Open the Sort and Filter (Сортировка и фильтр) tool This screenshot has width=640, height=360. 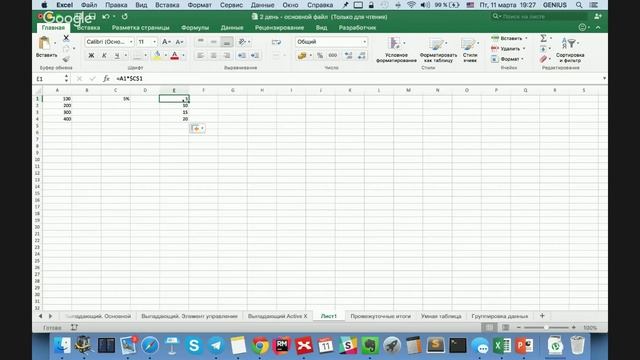(x=570, y=50)
